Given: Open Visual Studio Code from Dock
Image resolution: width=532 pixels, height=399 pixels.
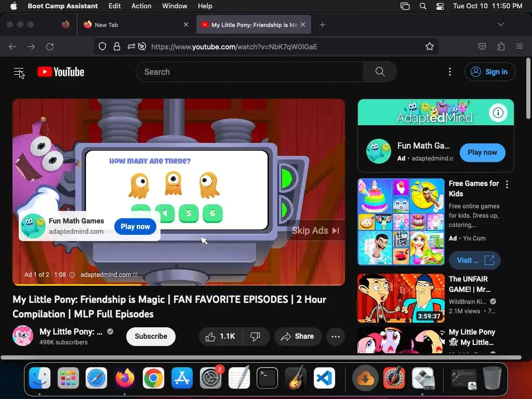Looking at the screenshot, I should pos(324,378).
